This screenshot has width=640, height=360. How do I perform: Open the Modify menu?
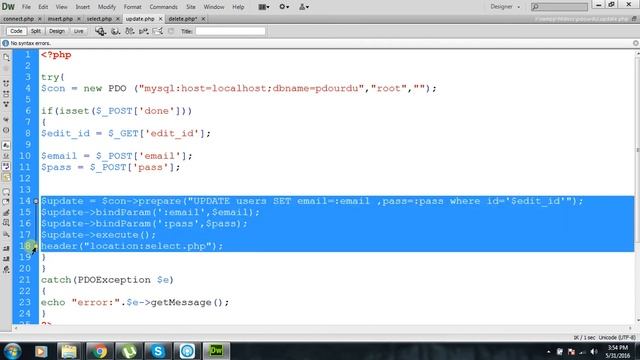107,7
